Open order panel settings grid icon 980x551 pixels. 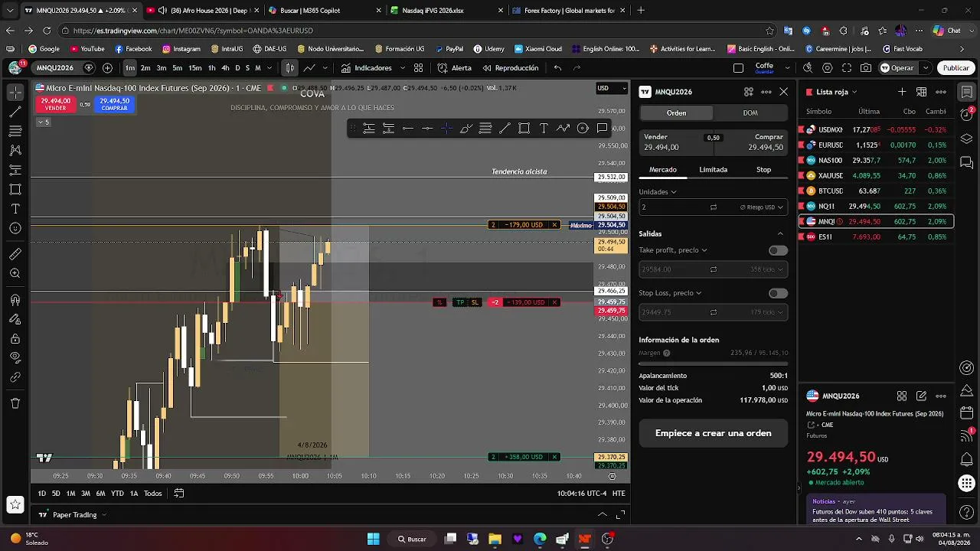pyautogui.click(x=748, y=92)
